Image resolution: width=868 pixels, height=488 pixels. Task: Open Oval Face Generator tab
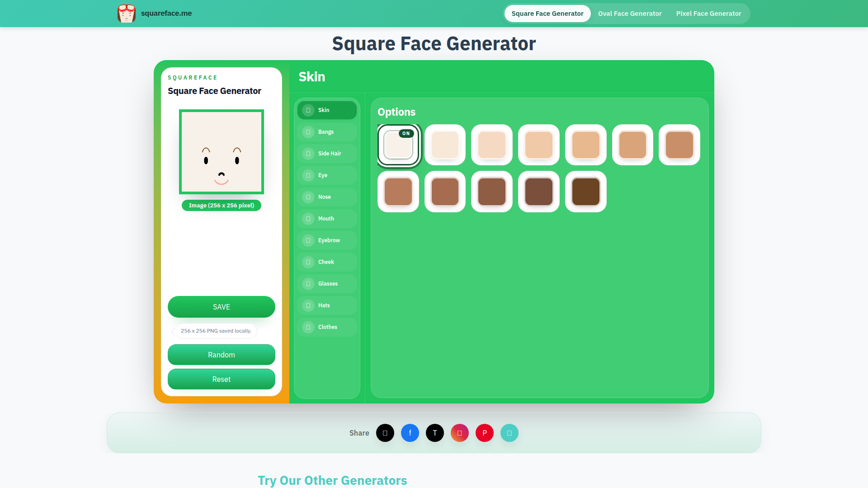click(x=629, y=14)
